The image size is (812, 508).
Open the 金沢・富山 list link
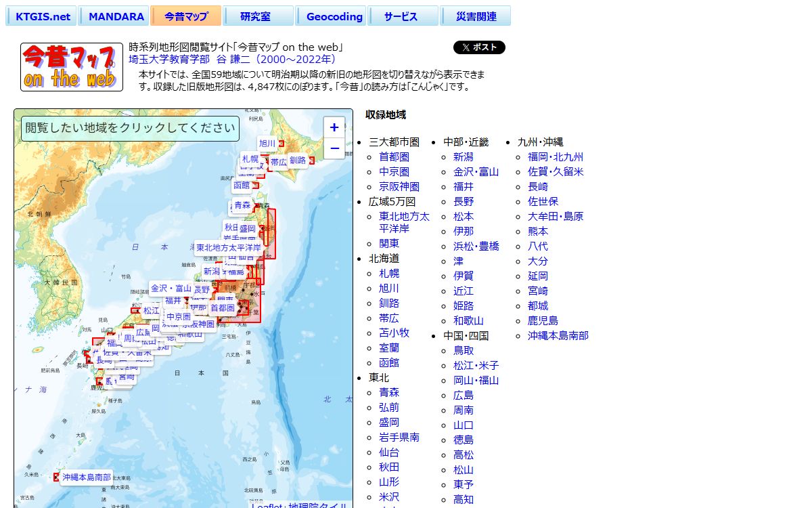(x=476, y=171)
